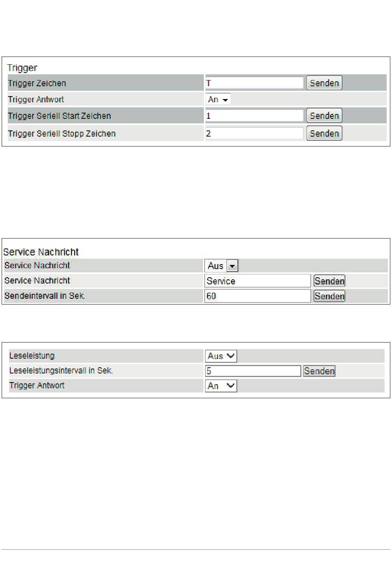Focus the Trigger Seriell Start Zeichen field

coord(254,116)
